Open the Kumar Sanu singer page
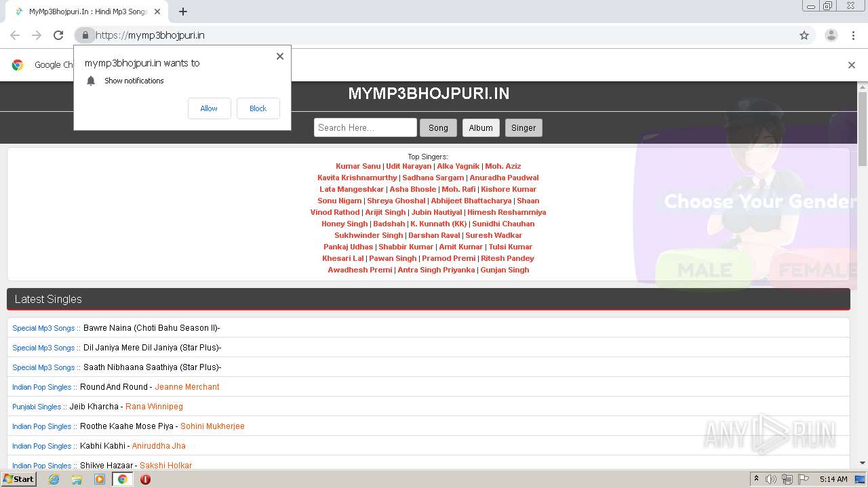The height and width of the screenshot is (488, 868). click(358, 166)
